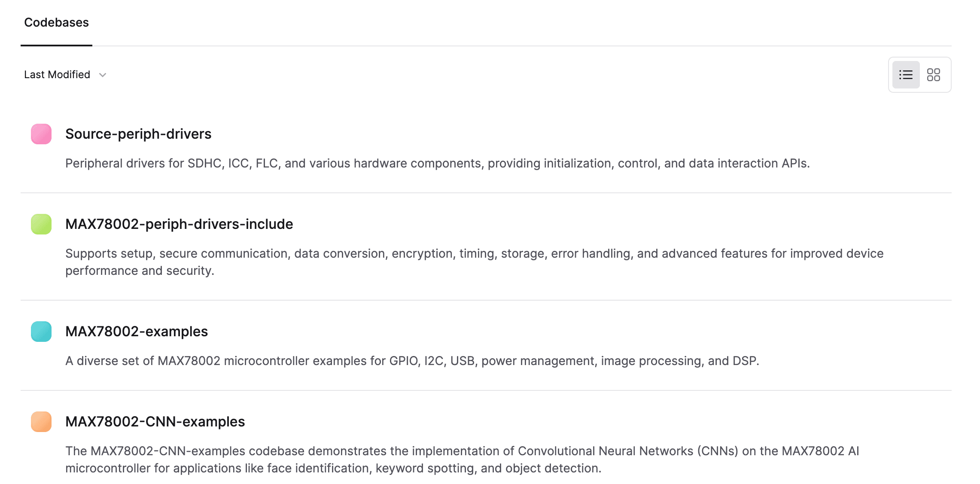Switch to list view layout

[x=906, y=75]
